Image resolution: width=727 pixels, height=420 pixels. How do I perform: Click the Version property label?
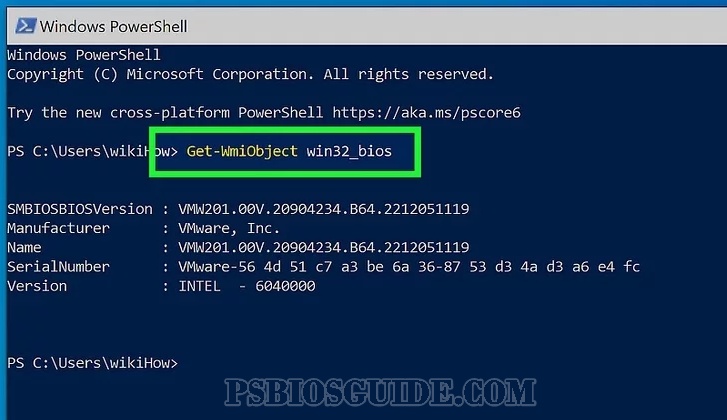(x=37, y=286)
